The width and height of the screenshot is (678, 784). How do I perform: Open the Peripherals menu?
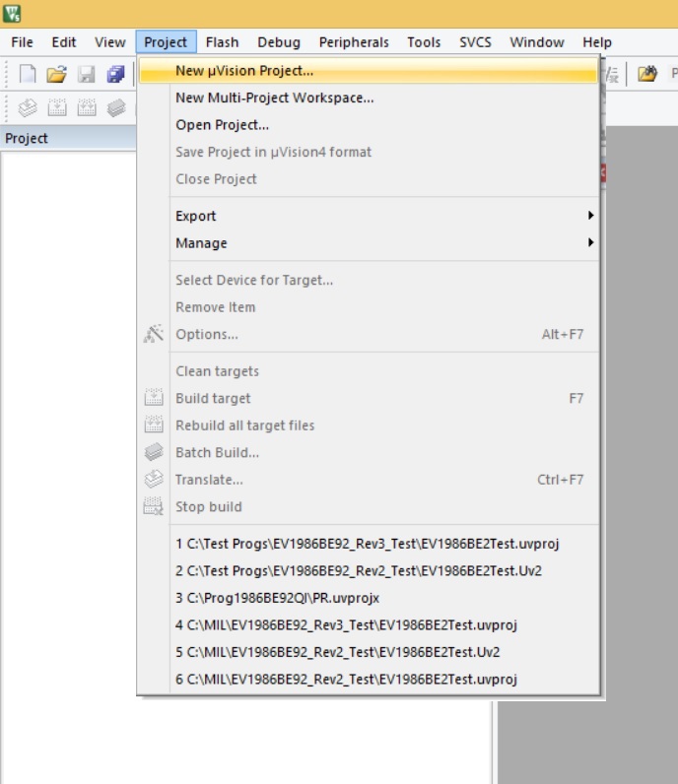click(x=354, y=42)
